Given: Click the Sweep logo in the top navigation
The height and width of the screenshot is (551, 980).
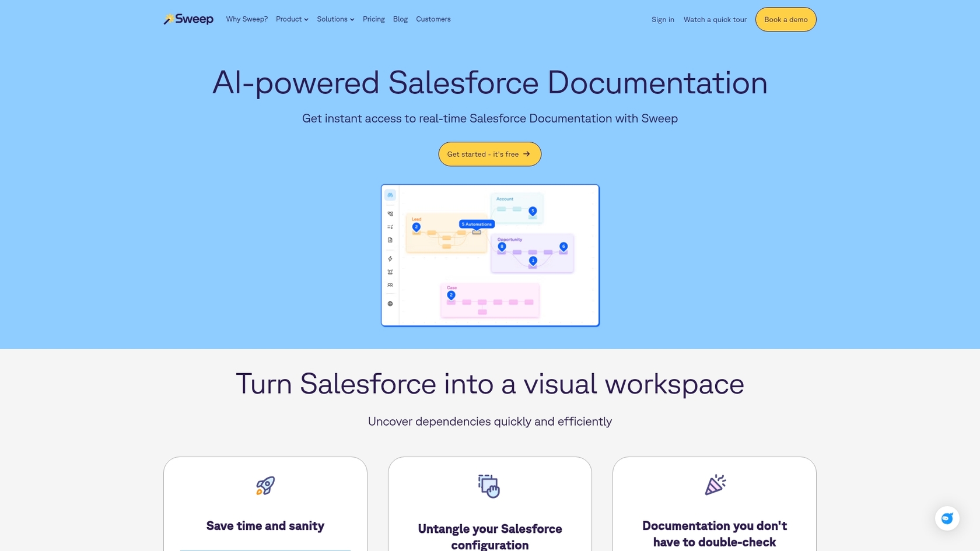Looking at the screenshot, I should tap(188, 19).
